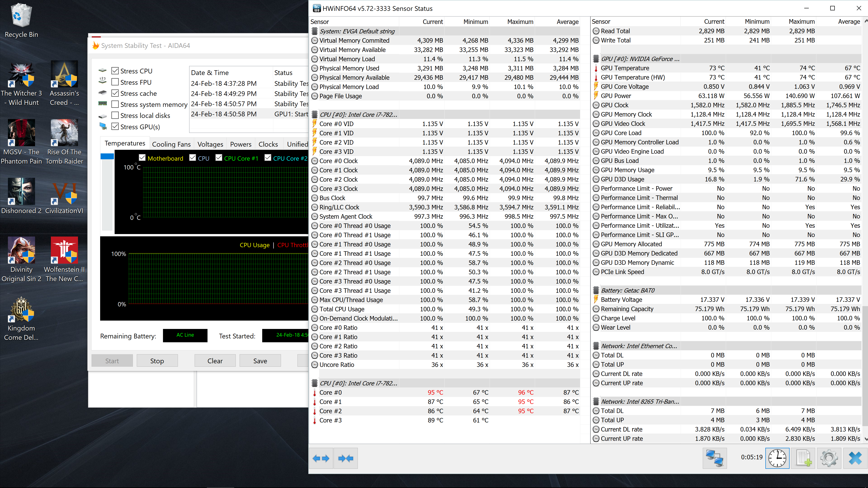868x488 pixels.
Task: Open HWiNFO sensor settings gear icon
Action: coord(829,458)
